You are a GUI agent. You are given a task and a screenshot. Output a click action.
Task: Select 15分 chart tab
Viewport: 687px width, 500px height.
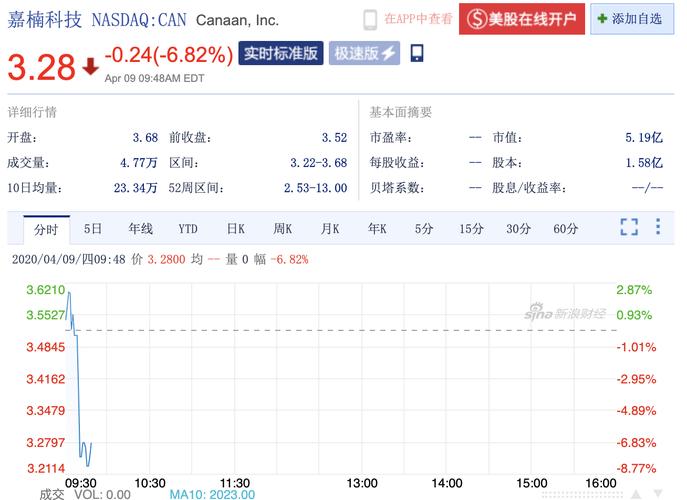point(471,229)
